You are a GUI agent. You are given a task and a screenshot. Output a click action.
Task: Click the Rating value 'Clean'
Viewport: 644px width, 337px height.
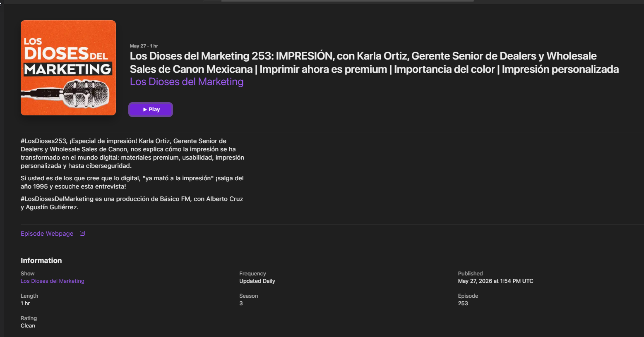click(x=28, y=326)
